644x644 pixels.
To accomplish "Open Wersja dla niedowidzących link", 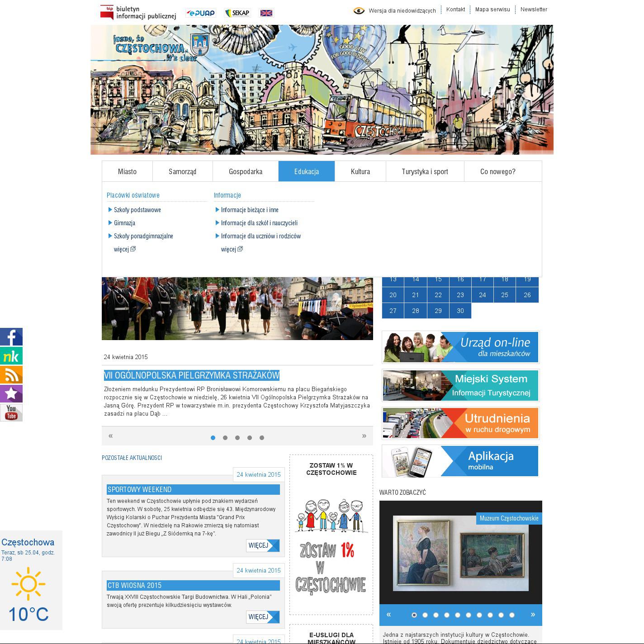I will pos(402,10).
